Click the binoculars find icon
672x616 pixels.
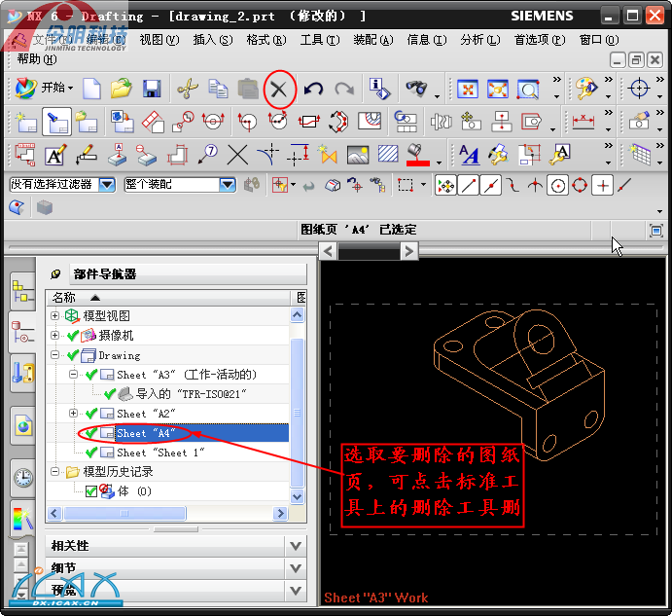[416, 90]
